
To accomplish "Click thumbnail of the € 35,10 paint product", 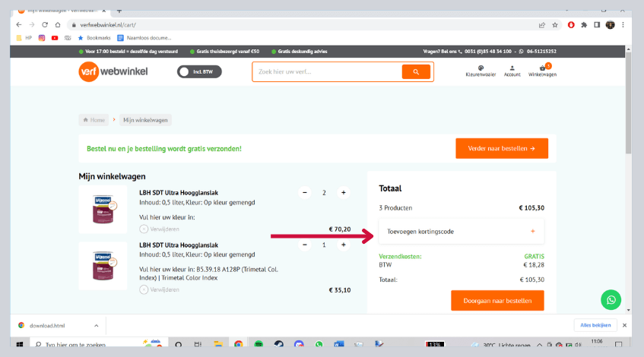I will (x=103, y=266).
